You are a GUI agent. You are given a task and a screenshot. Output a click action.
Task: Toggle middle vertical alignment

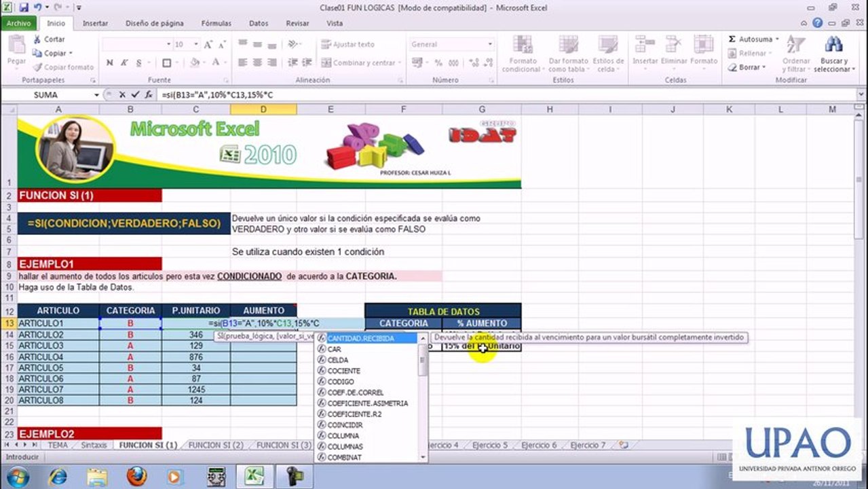pyautogui.click(x=257, y=44)
